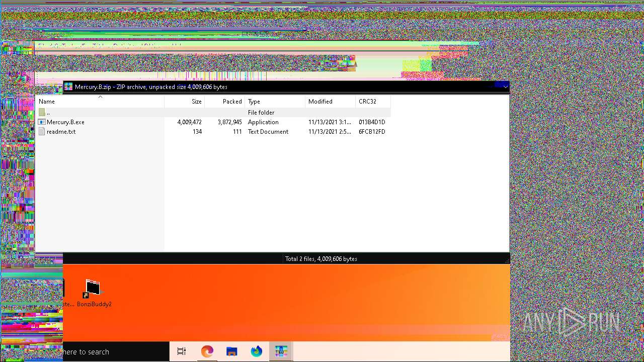Sort by the Type column header
644x362 pixels.
point(275,102)
